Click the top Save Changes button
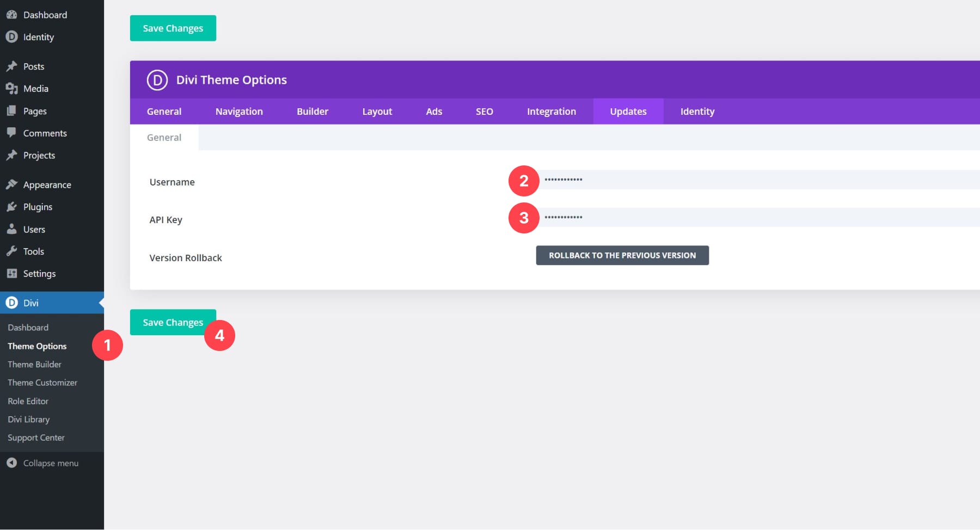The width and height of the screenshot is (980, 530). [173, 28]
